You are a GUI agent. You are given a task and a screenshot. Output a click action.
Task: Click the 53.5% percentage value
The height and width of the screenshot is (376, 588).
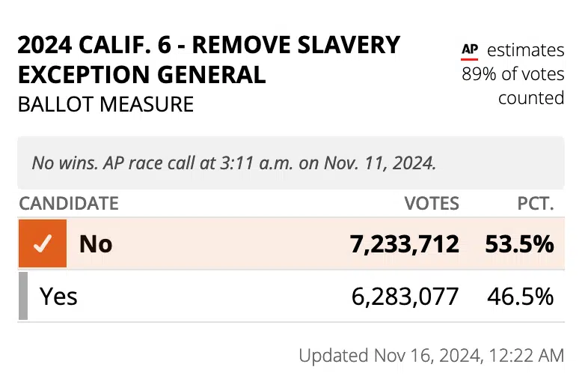(x=519, y=243)
